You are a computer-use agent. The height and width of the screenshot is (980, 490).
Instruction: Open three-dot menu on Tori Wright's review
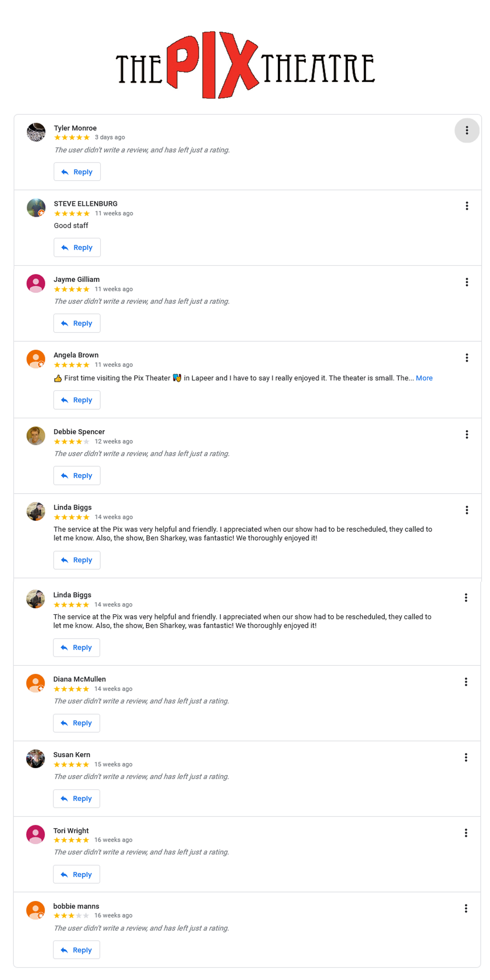(x=466, y=833)
